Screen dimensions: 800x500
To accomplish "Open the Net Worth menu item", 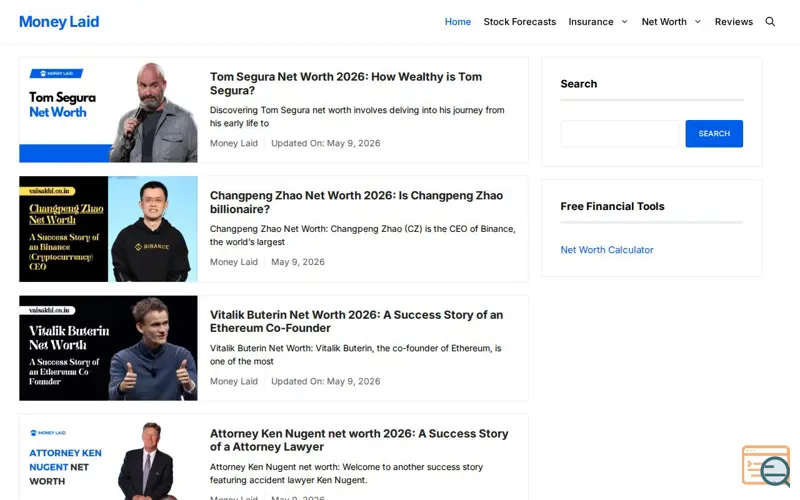I will coord(664,21).
